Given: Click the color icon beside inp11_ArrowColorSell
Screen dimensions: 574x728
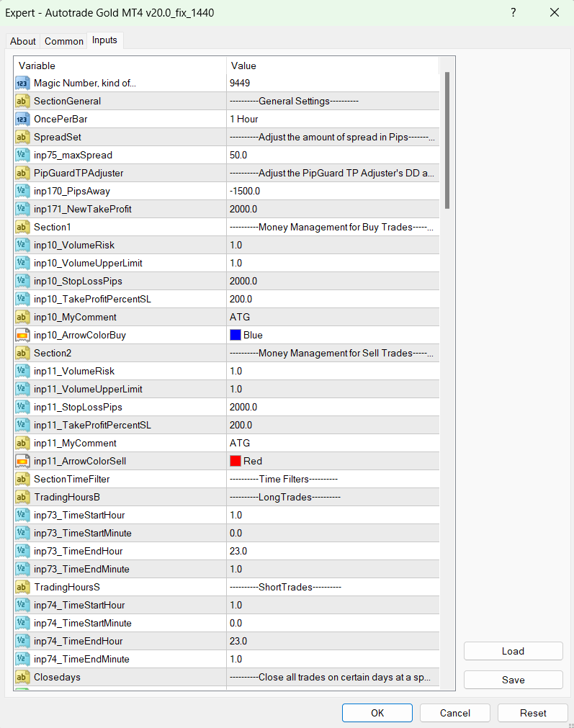Looking at the screenshot, I should (x=22, y=462).
